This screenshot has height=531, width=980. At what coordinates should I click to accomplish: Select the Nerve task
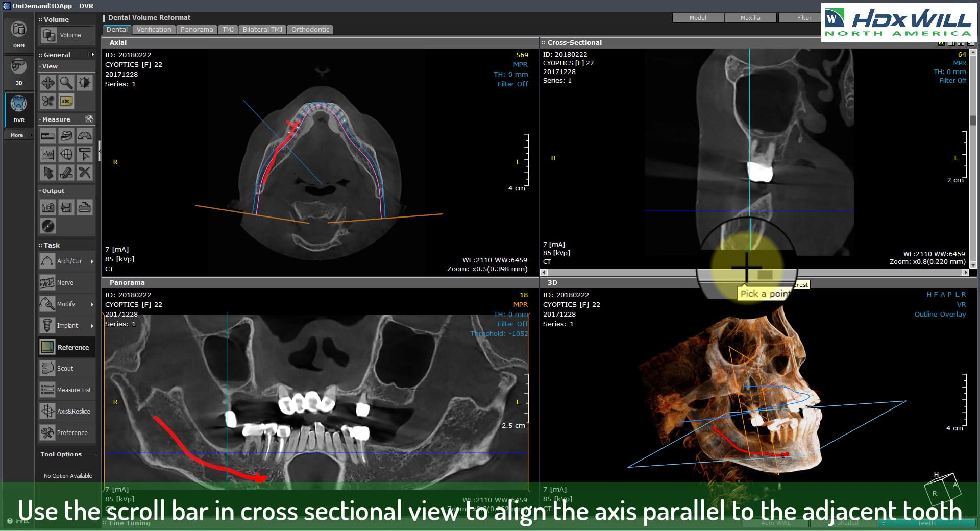coord(67,282)
